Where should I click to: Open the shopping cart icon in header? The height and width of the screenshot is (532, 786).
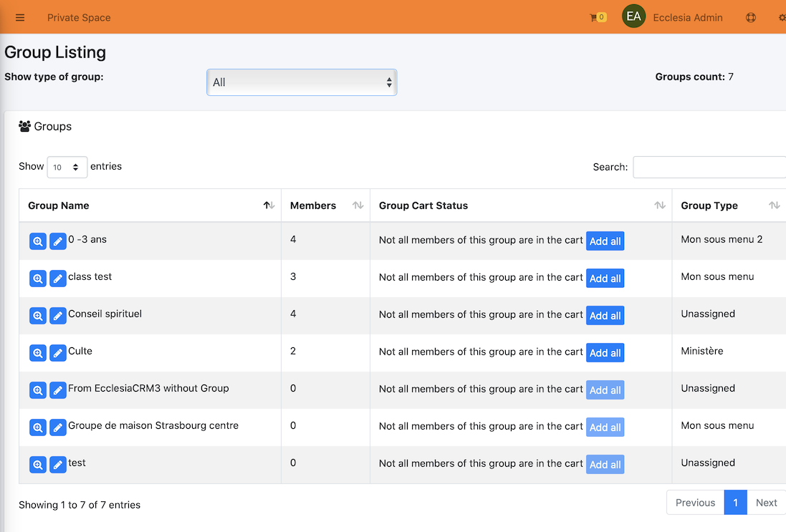pos(598,17)
